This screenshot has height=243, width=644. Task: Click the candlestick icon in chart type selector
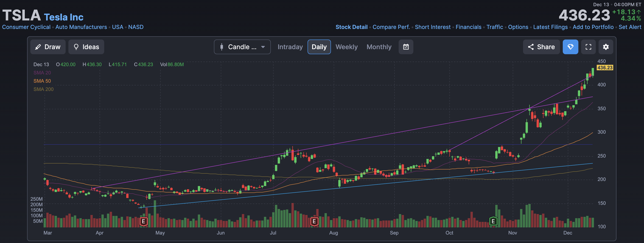[x=221, y=47]
